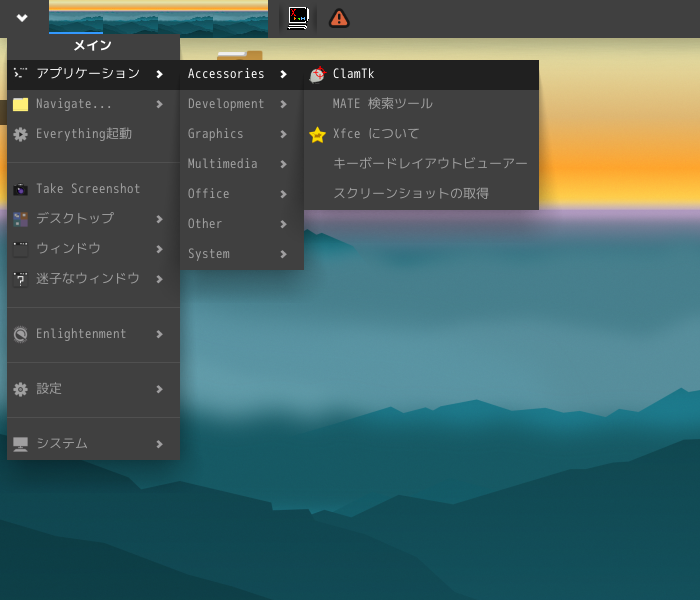Screen dimensions: 700x600
Task: Choose Take Screenshot from main menu
Action: coord(93,189)
